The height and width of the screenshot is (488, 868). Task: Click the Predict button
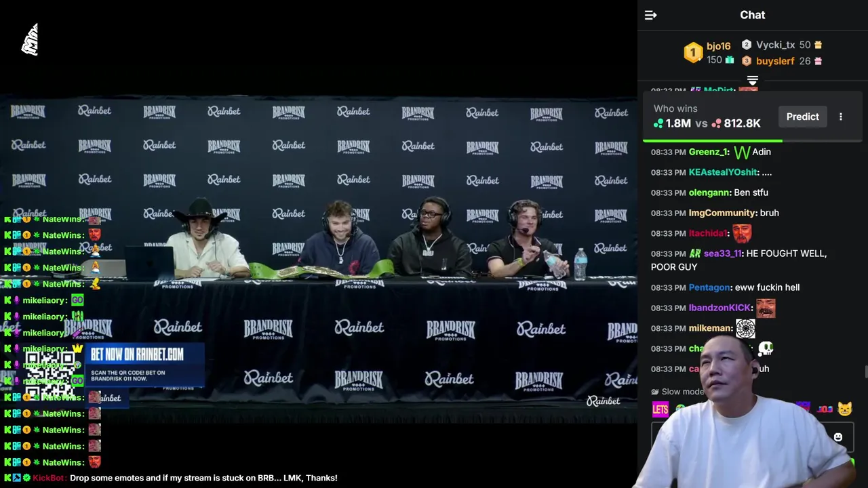[803, 117]
